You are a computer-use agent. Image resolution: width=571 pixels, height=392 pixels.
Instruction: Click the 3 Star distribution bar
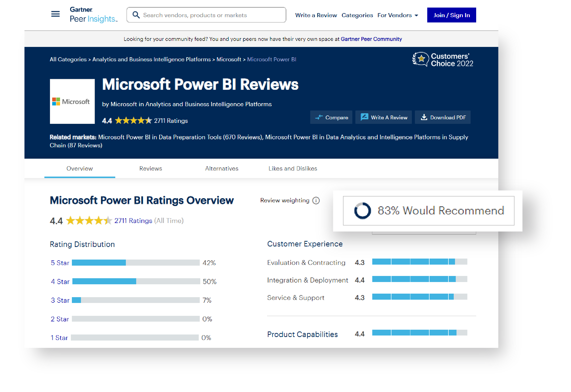[x=136, y=300]
